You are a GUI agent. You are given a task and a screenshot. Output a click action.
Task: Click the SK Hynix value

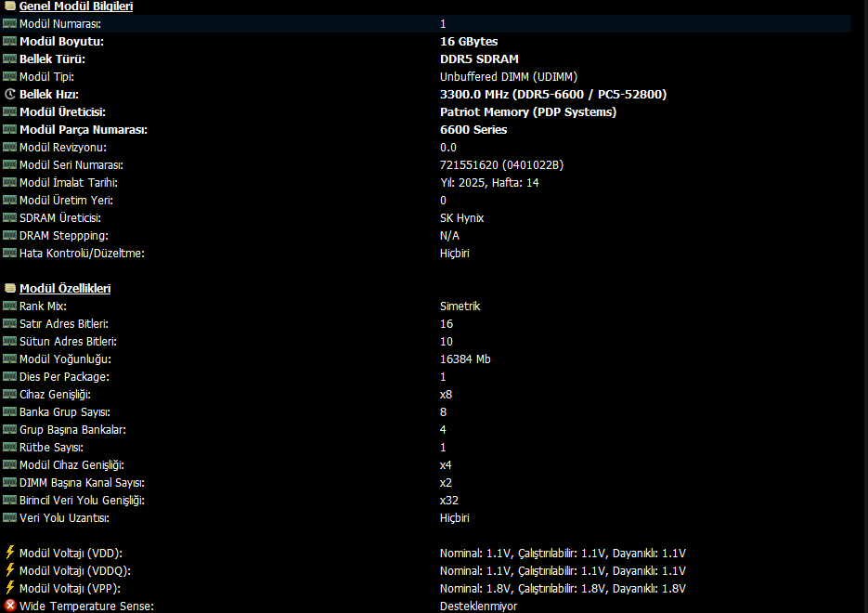(x=461, y=218)
